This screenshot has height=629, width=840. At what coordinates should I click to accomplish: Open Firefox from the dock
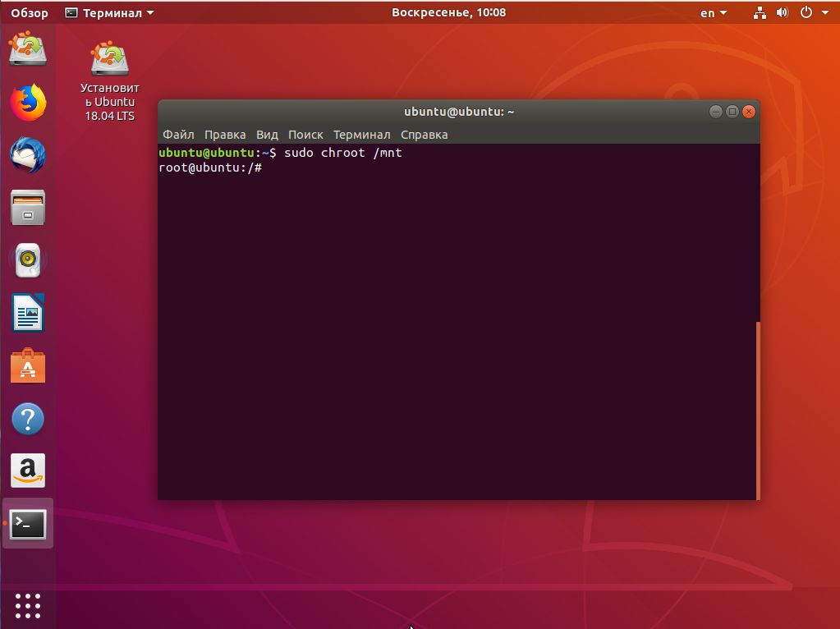[x=28, y=103]
